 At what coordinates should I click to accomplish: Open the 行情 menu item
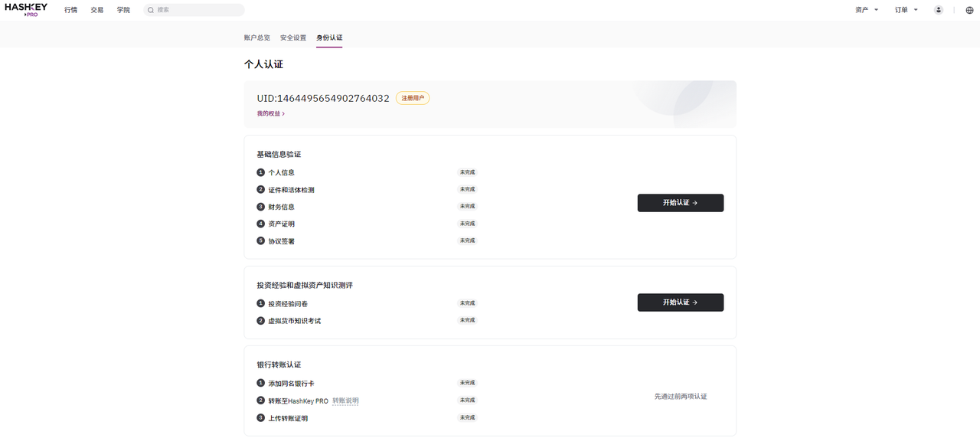coord(70,10)
